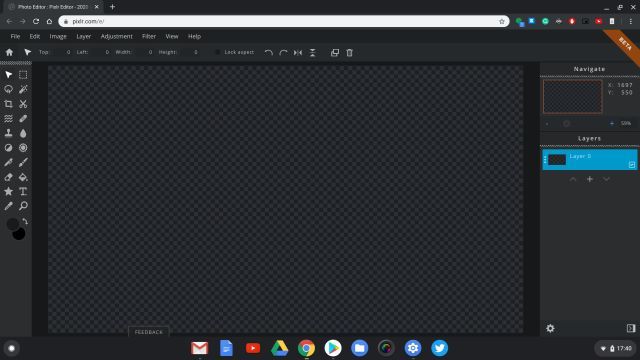Screen dimensions: 640x360
Task: Add a new layer with plus button
Action: [589, 179]
